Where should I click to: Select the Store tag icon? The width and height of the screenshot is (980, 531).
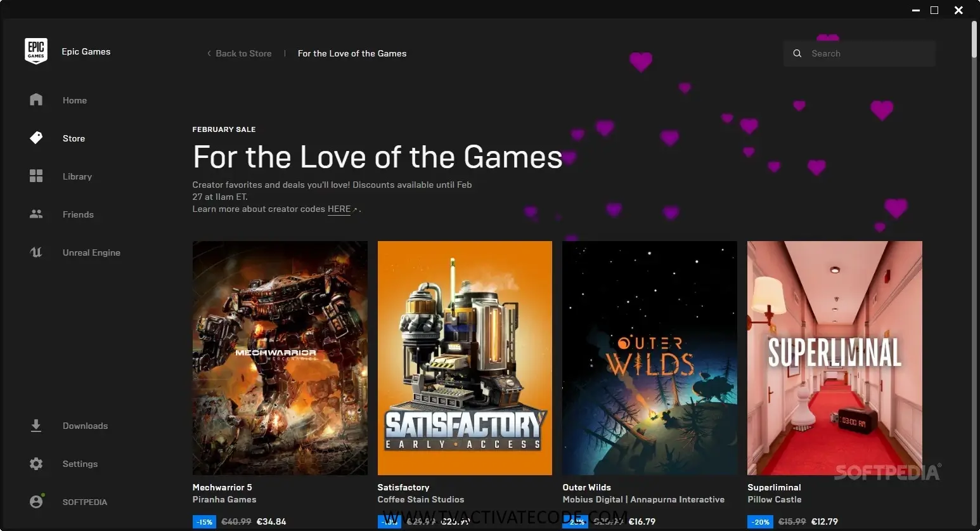tap(36, 138)
